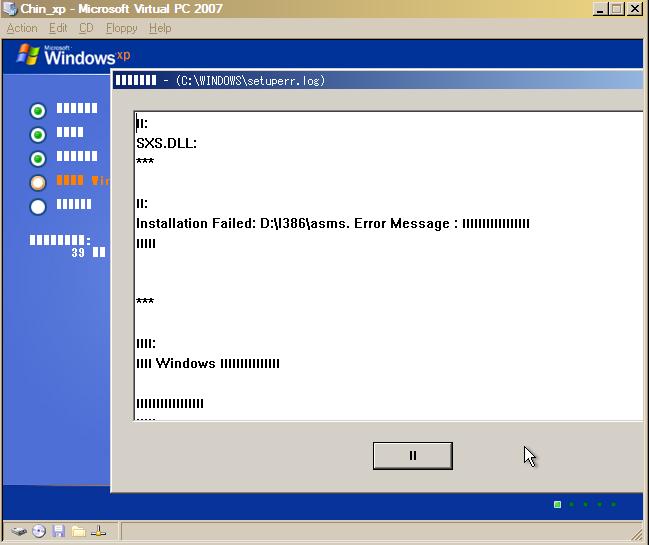Click the Windows XP flag logo
649x545 pixels.
(x=28, y=55)
